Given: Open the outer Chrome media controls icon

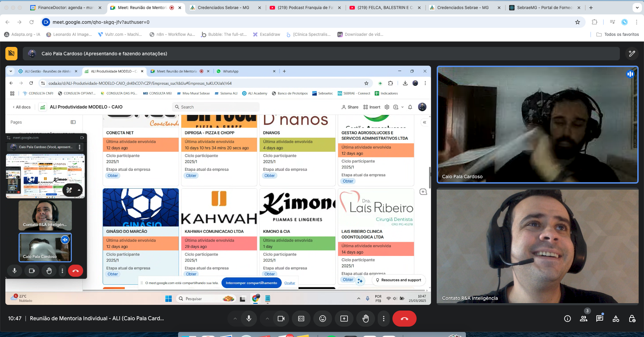Looking at the screenshot, I should 612,22.
